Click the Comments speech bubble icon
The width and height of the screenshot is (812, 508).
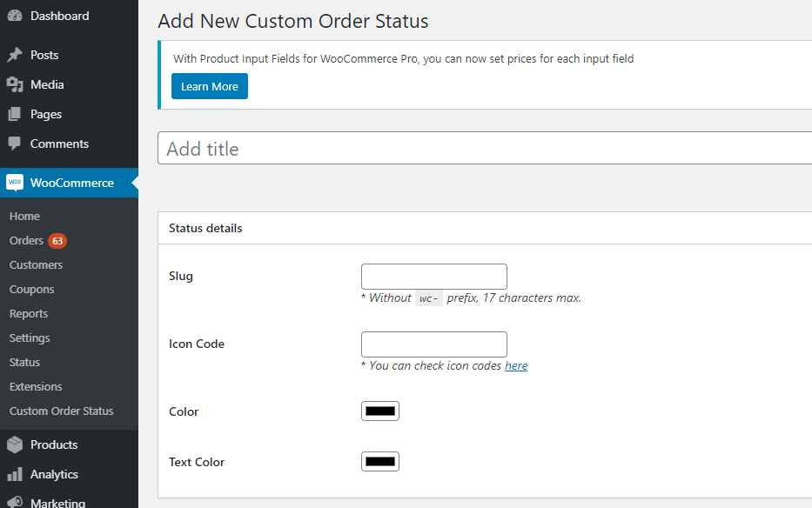click(15, 144)
